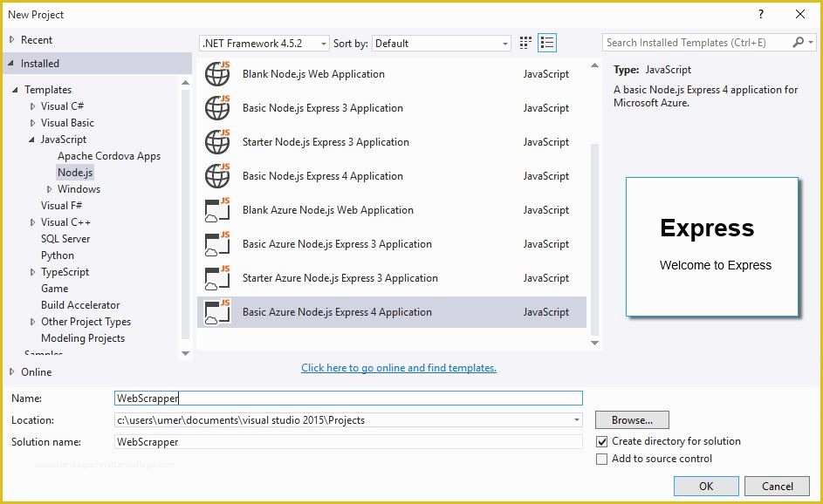Image resolution: width=823 pixels, height=504 pixels.
Task: Click the Starter Node.js Express 3 Application icon
Action: tap(217, 141)
